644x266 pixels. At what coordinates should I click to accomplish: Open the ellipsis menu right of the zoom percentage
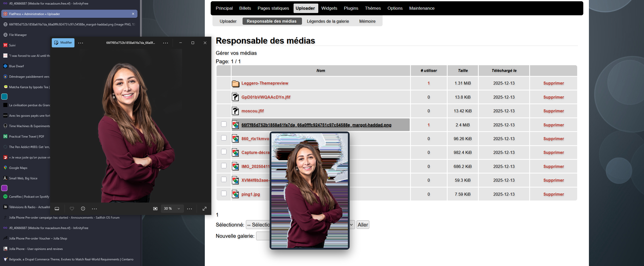coord(190,209)
